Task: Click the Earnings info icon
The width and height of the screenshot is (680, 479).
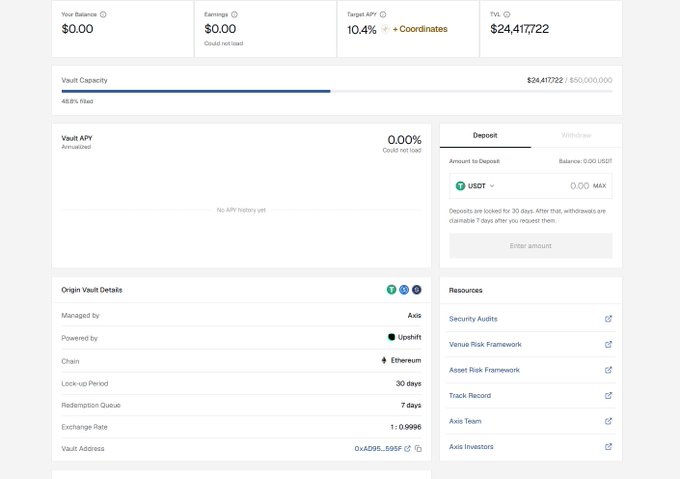Action: [x=234, y=14]
